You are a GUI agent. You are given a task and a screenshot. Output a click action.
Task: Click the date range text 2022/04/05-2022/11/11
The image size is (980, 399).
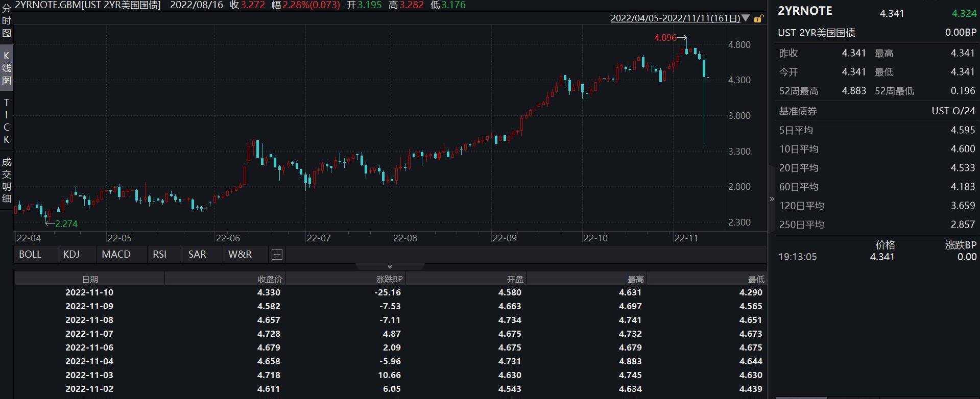[x=675, y=18]
